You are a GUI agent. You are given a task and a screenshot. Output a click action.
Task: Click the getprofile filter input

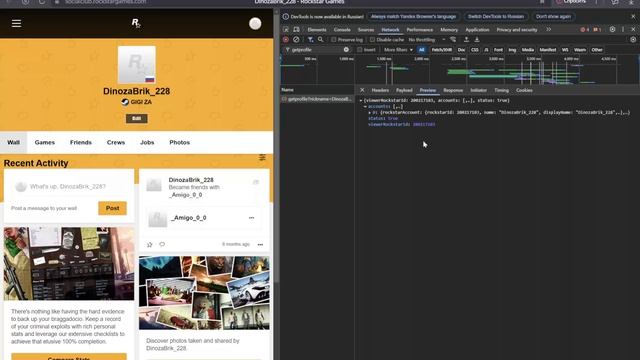(x=316, y=50)
